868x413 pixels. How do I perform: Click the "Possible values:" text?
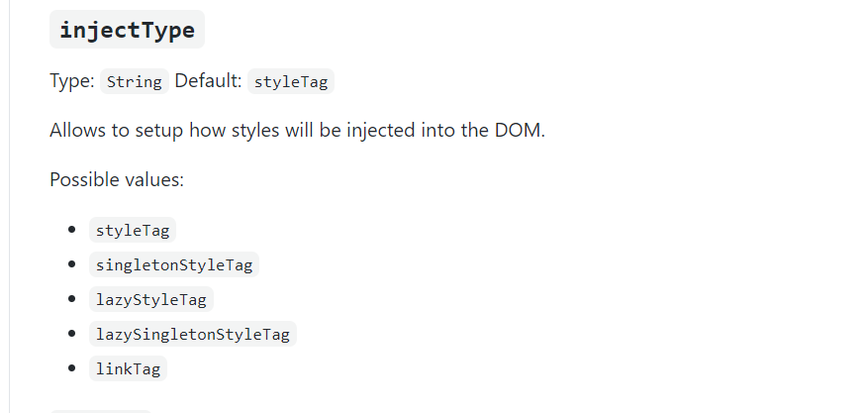click(x=117, y=180)
